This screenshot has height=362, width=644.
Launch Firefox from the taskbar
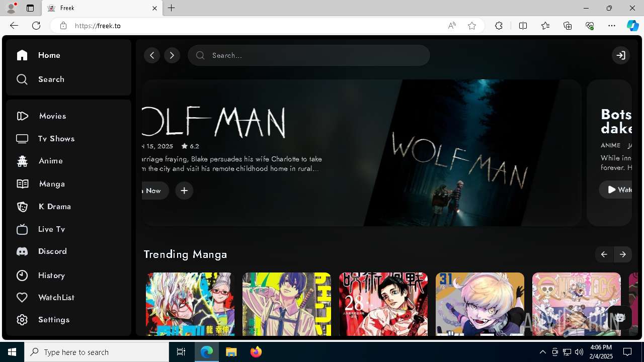point(256,352)
